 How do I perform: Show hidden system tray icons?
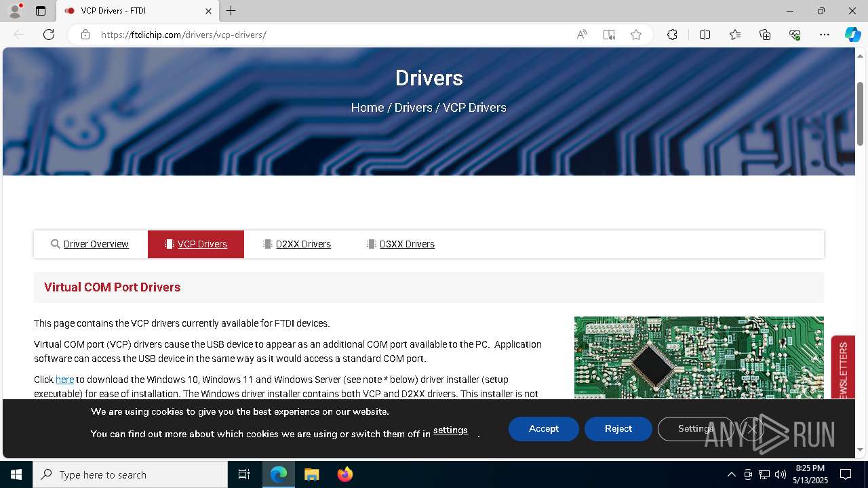[731, 474]
